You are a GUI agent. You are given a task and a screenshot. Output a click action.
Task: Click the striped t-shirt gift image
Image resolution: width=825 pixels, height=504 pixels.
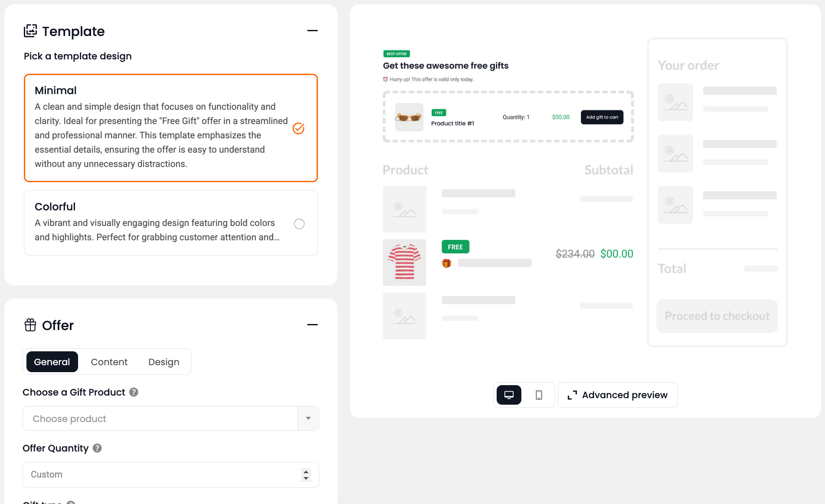click(404, 262)
